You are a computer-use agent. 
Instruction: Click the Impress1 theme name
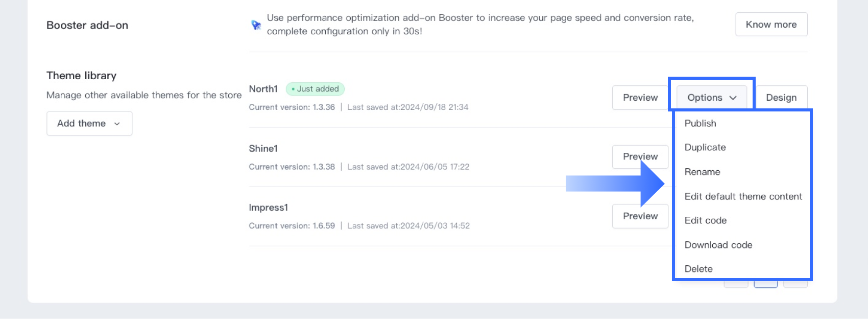pyautogui.click(x=268, y=208)
